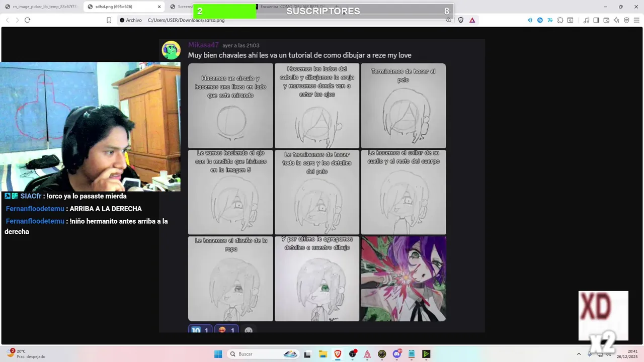
Task: Open the 'Terminamos de hacer el pelo' image
Action: pos(404,106)
